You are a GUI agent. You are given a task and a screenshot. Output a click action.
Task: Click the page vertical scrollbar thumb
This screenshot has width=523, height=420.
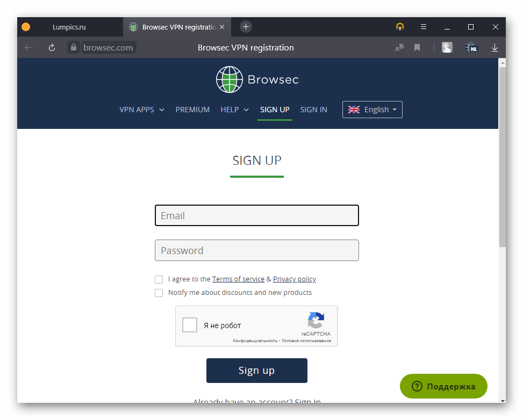click(503, 157)
